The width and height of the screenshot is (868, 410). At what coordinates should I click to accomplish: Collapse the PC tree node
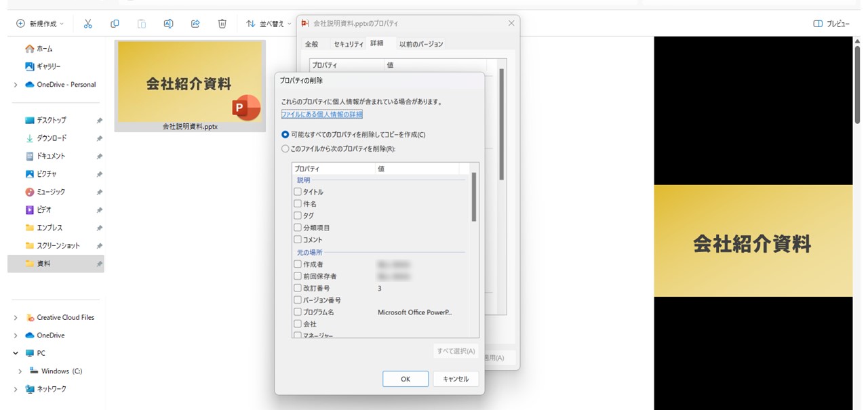[x=16, y=353]
